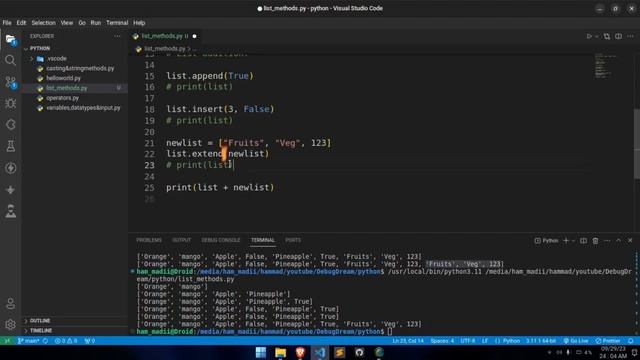
Task: Split the terminal
Action: 583,240
